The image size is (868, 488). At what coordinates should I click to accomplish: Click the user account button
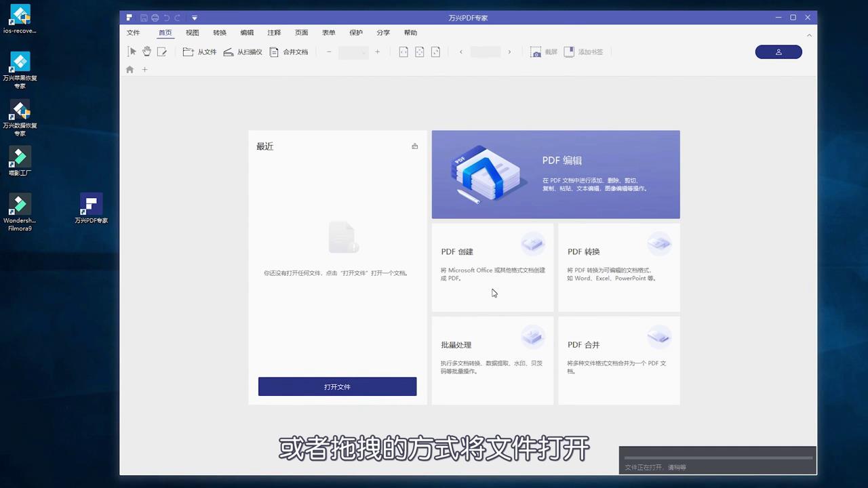pyautogui.click(x=778, y=52)
